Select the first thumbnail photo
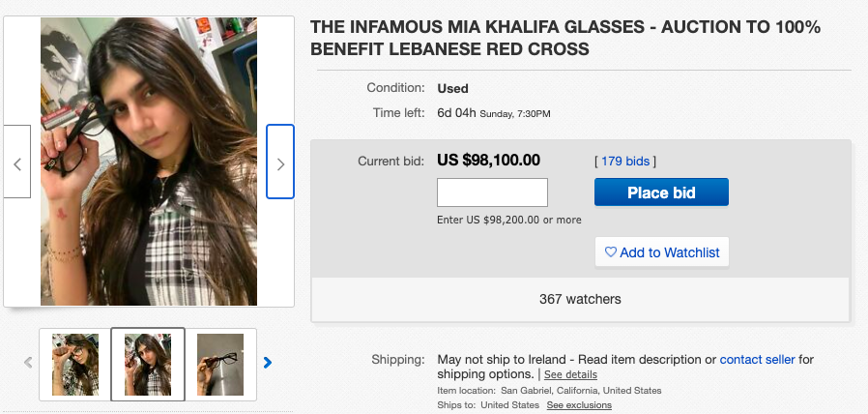 point(75,364)
